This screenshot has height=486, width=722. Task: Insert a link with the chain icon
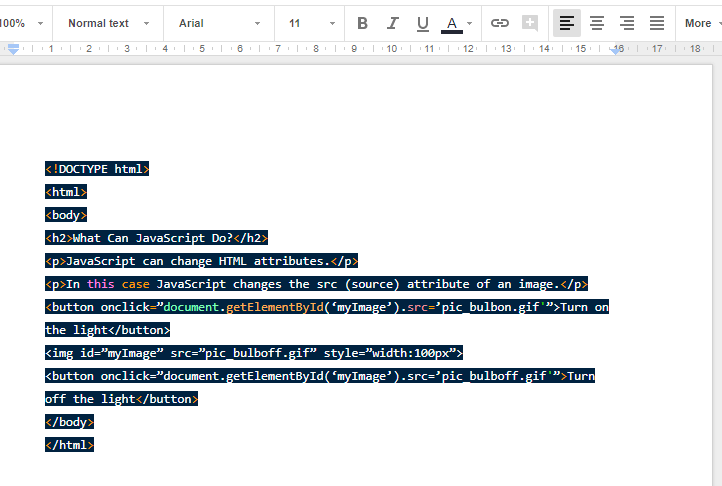(x=500, y=23)
